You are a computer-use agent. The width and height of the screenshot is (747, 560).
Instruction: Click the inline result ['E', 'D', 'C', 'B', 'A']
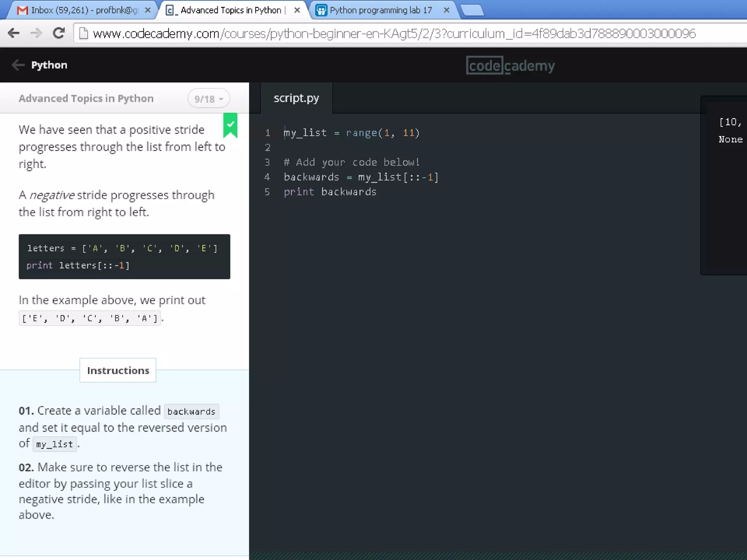(90, 318)
